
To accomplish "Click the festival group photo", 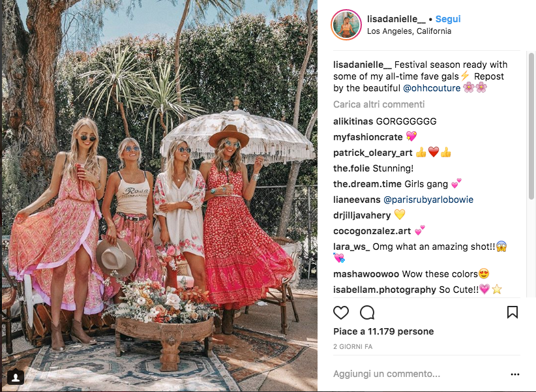I will tap(160, 196).
